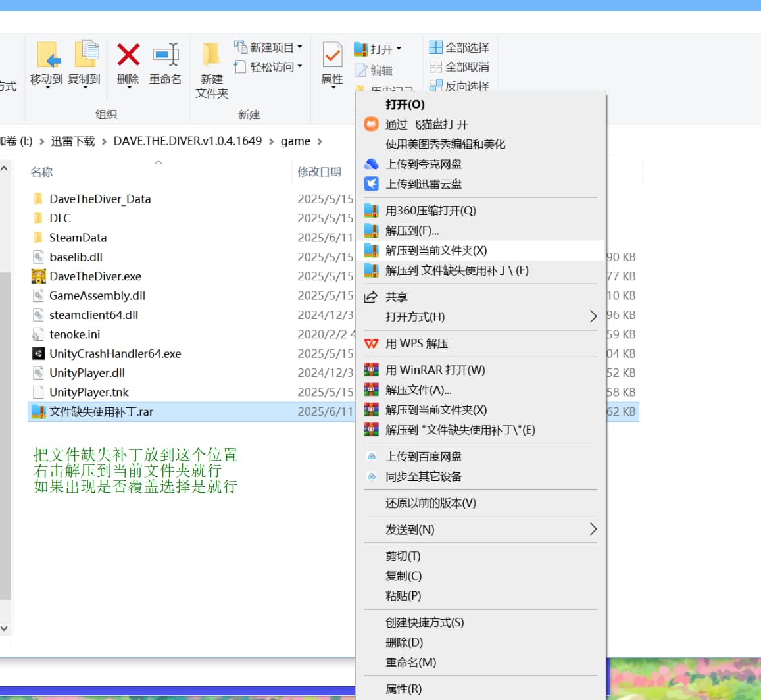Expand the 发送到(N) submenu arrow
This screenshot has height=700, width=761.
click(593, 529)
